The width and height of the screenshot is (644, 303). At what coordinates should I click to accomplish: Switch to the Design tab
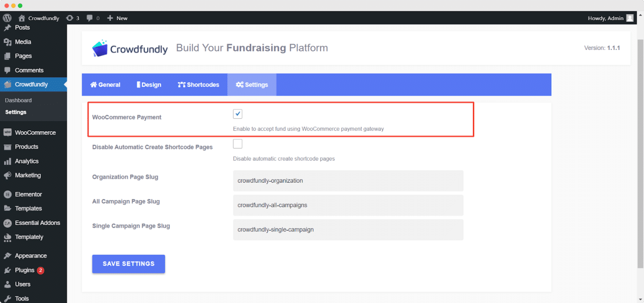click(149, 85)
